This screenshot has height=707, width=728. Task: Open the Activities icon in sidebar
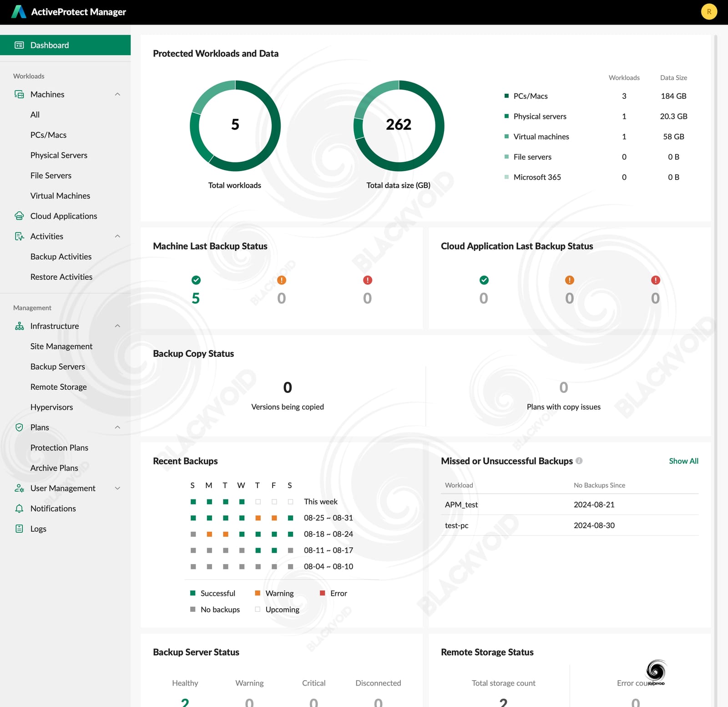coord(19,236)
